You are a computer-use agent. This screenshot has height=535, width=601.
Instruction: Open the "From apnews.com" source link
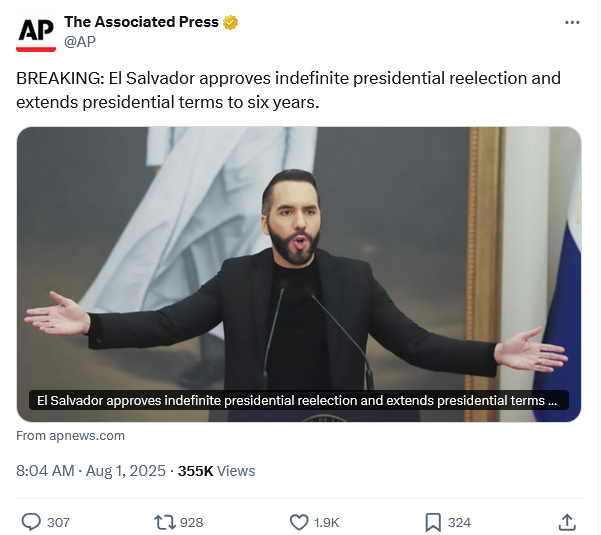pos(71,435)
